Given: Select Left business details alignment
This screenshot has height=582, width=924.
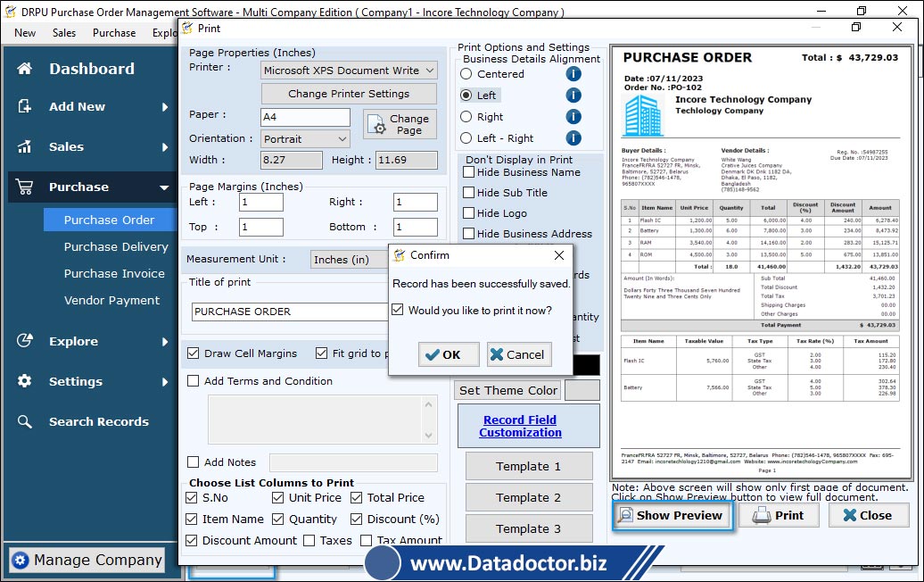Looking at the screenshot, I should [x=466, y=95].
